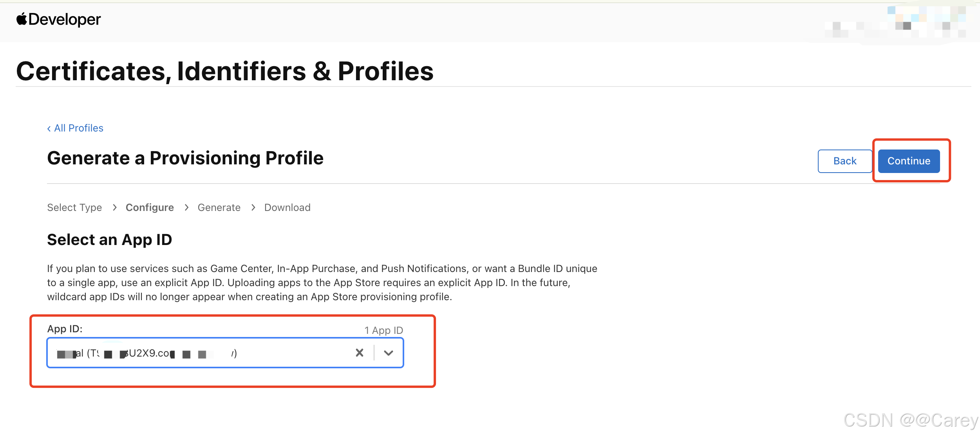The height and width of the screenshot is (436, 980).
Task: Clear the selected App ID with X
Action: (359, 353)
